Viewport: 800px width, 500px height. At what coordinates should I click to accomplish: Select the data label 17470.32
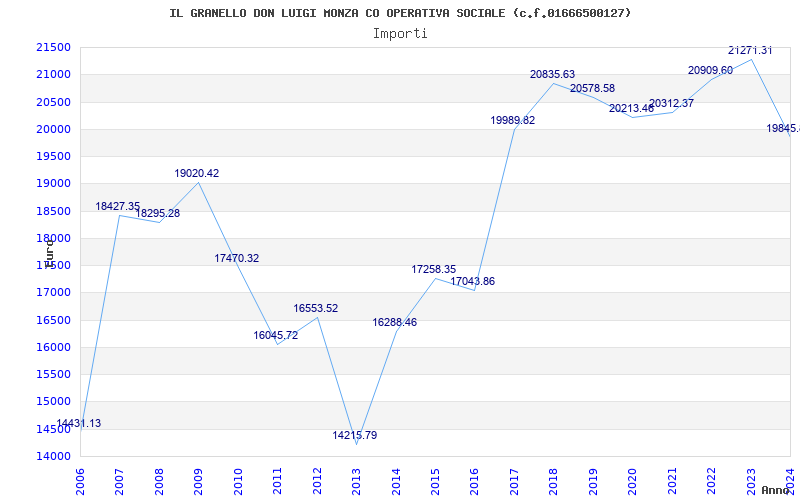pyautogui.click(x=236, y=259)
